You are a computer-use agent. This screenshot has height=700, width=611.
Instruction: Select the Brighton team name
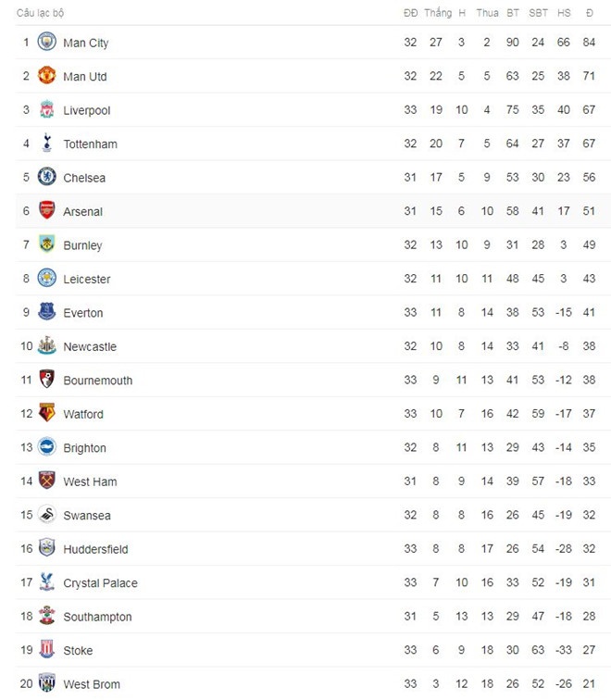(x=84, y=448)
